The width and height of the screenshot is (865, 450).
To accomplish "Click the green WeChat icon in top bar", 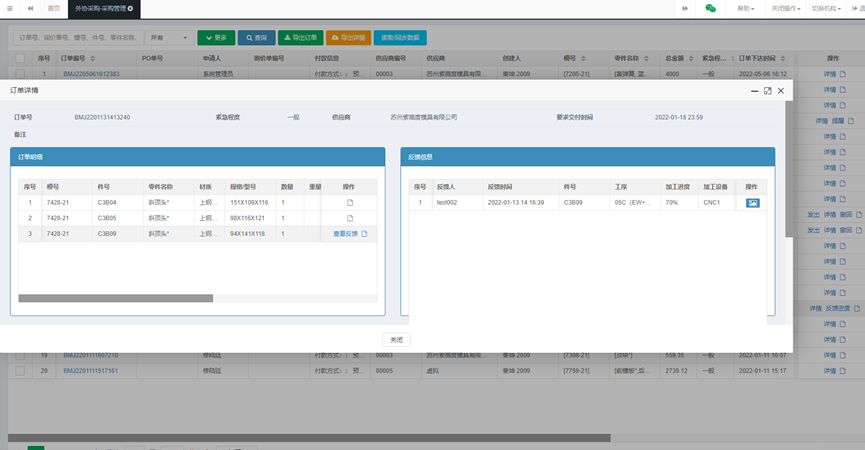I will [711, 8].
